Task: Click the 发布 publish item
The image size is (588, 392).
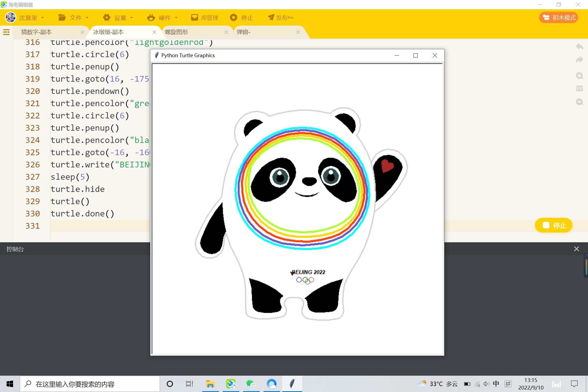Action: coord(281,18)
